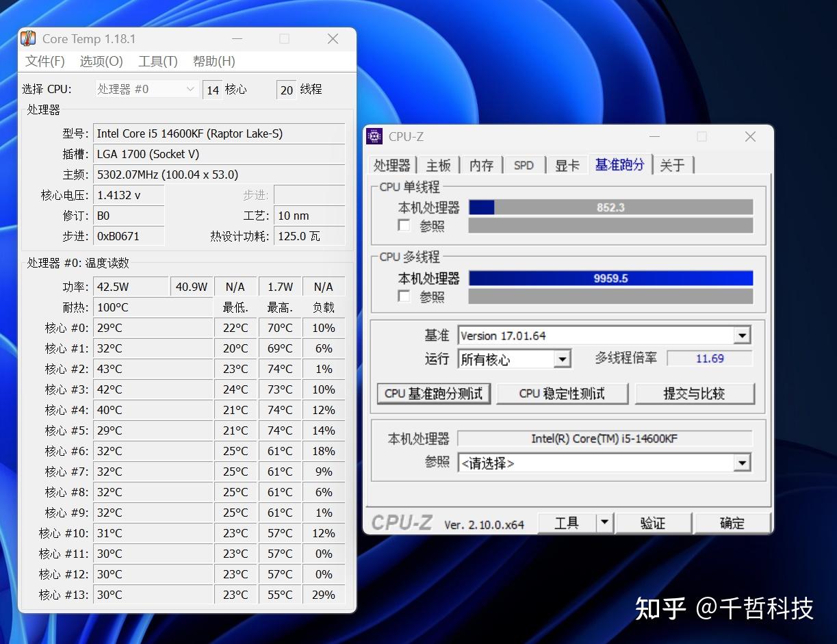Click the 耐热 value 100°C
Screen dimensions: 837x644
153,307
